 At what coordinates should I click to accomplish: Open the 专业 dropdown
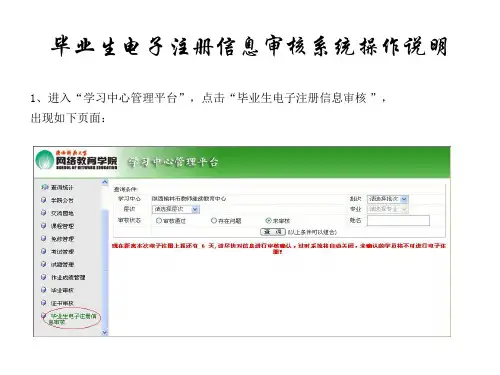tap(388, 209)
